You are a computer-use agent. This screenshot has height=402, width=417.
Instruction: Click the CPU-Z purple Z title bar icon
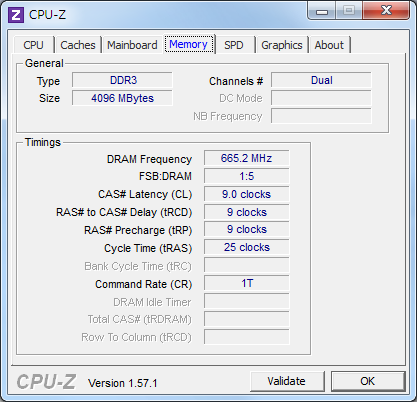tap(16, 15)
